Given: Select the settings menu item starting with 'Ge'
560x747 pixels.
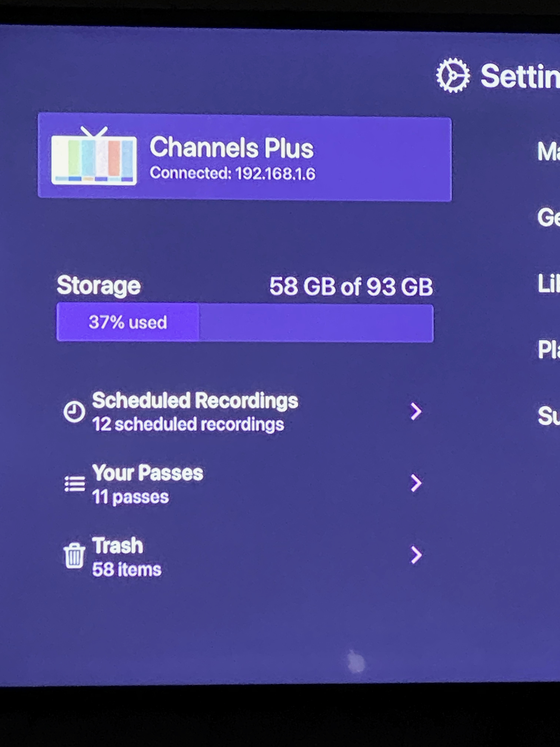Looking at the screenshot, I should click(x=549, y=217).
